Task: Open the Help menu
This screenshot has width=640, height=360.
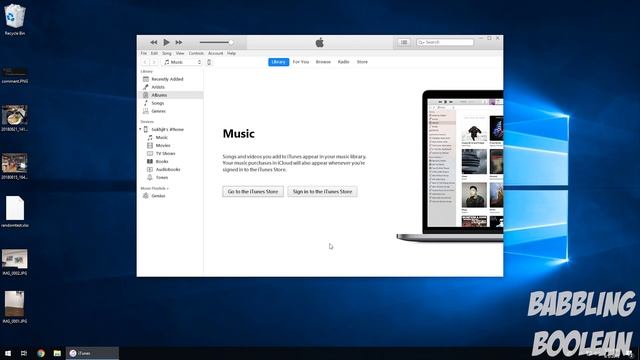Action: coord(231,53)
